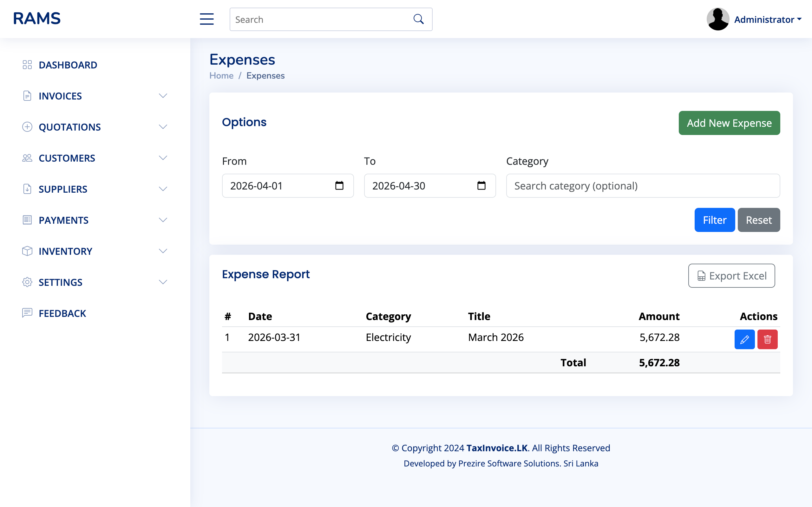Expand the Suppliers menu chevron
This screenshot has height=507, width=812.
pyautogui.click(x=163, y=189)
